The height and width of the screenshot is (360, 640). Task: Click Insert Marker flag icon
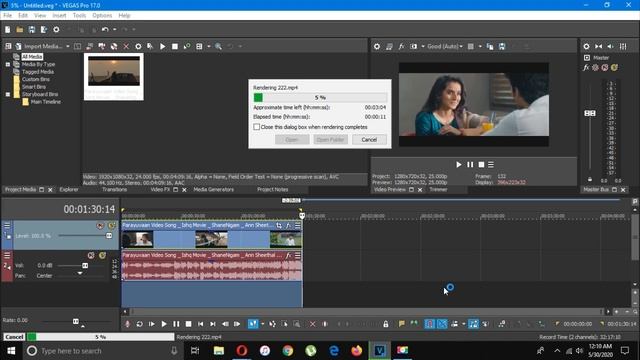(x=402, y=324)
